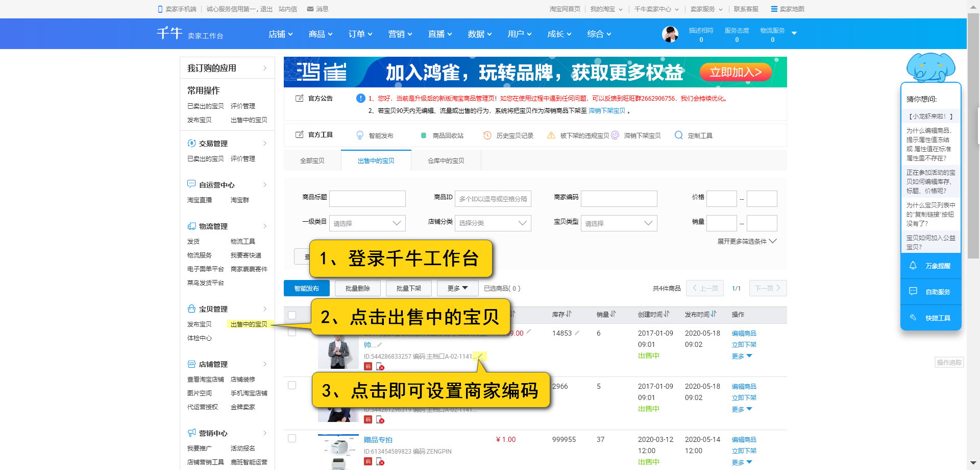
Task: Sort the table by 销量 arrows
Action: (x=614, y=314)
